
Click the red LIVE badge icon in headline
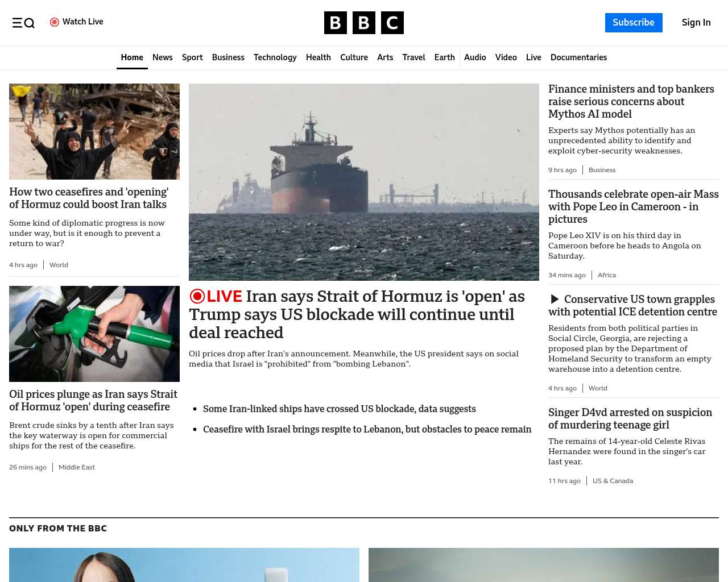coord(197,296)
